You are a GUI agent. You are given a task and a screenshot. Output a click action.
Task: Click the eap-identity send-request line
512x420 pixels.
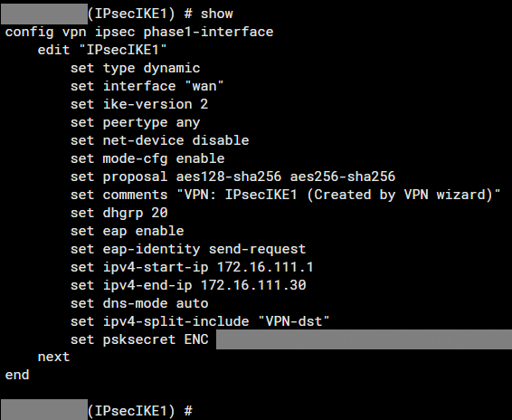[188, 250]
